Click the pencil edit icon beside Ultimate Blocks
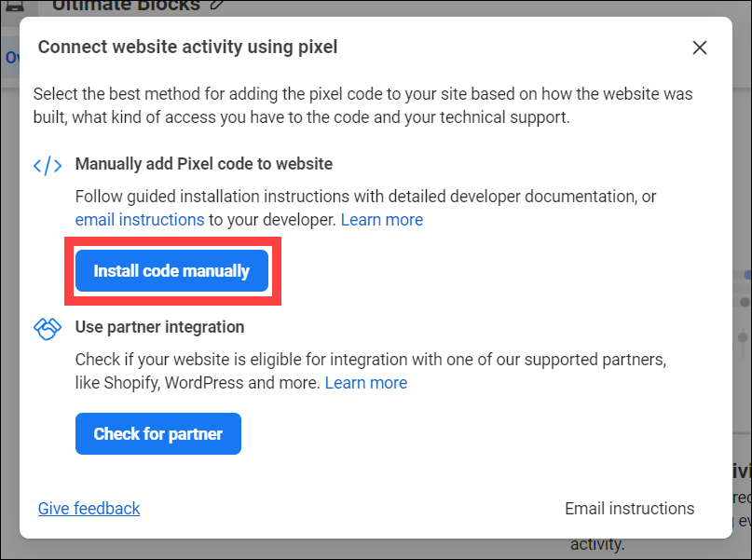 tap(217, 6)
